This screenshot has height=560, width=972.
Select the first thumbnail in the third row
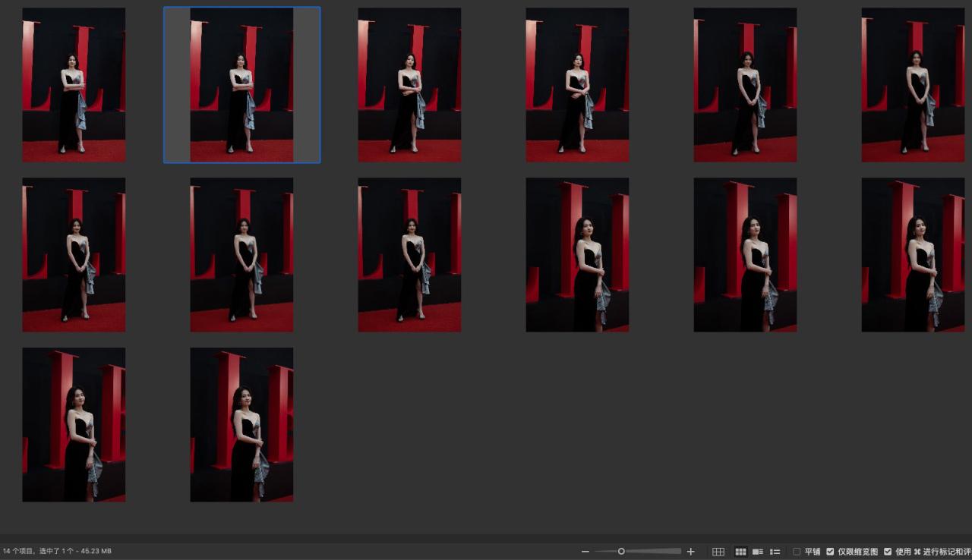click(x=74, y=425)
